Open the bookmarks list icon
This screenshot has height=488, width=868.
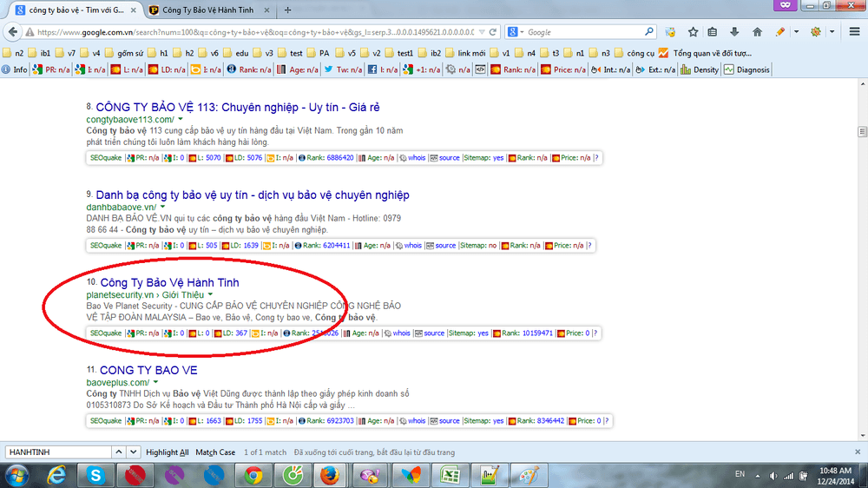[713, 32]
